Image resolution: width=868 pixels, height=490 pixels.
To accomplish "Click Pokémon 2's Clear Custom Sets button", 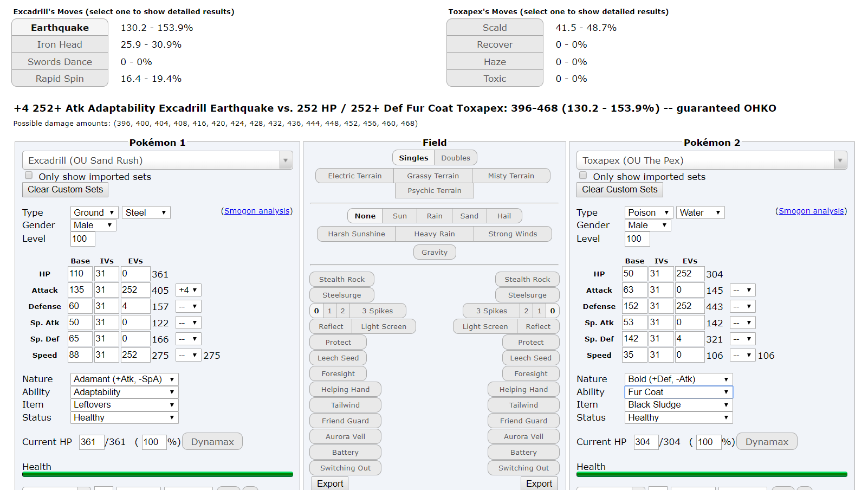I will pyautogui.click(x=619, y=190).
